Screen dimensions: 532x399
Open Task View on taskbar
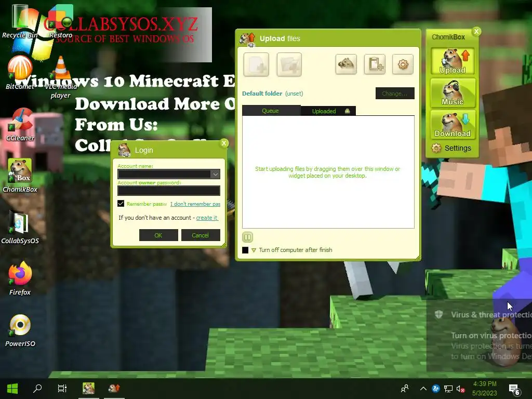click(x=62, y=389)
